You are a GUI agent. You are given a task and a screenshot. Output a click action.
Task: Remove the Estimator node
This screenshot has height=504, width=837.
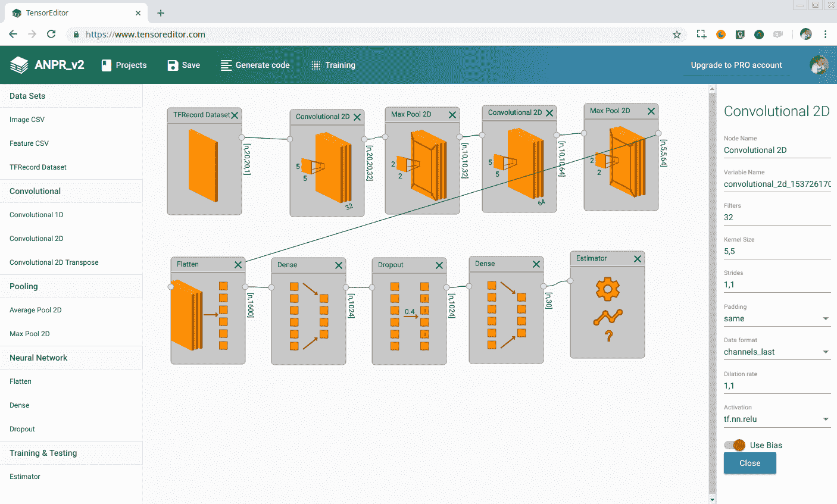638,259
